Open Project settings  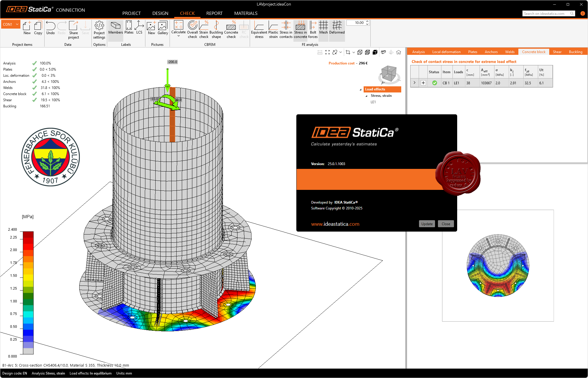click(99, 30)
